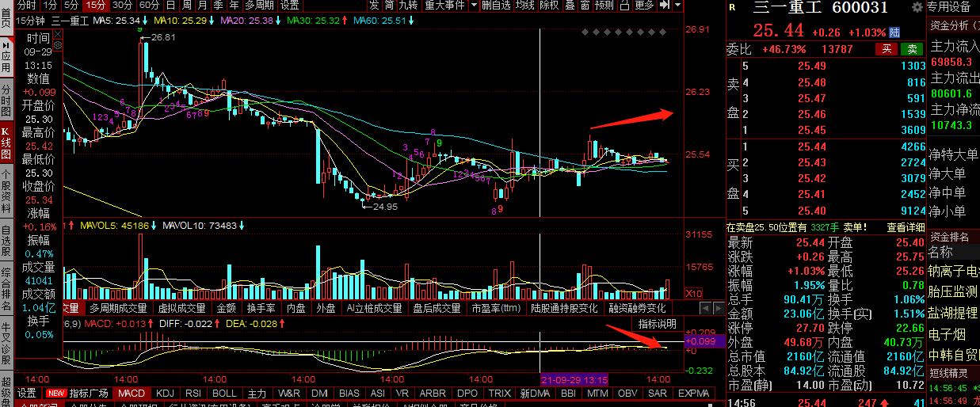
Task: Click the NEW badge before 指标广场
Action: [x=55, y=394]
